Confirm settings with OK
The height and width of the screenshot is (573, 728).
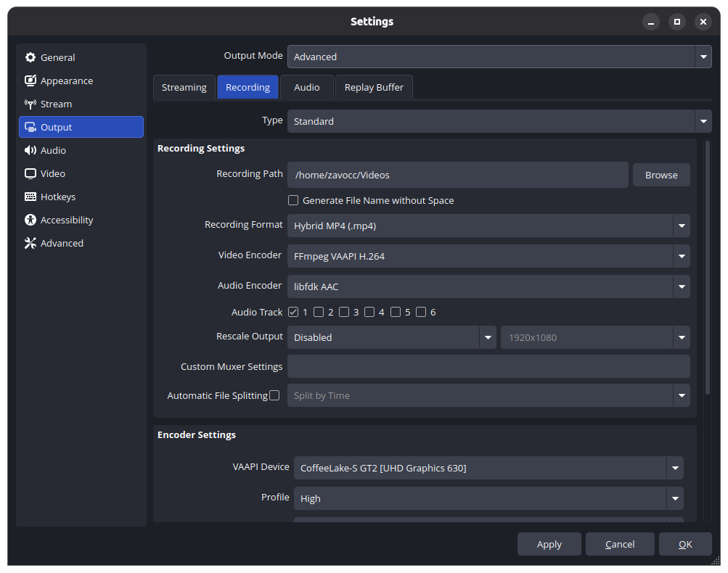685,544
